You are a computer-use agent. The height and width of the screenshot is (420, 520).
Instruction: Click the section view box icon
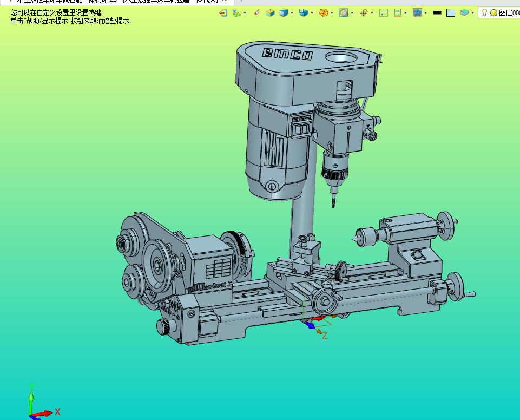tap(344, 12)
